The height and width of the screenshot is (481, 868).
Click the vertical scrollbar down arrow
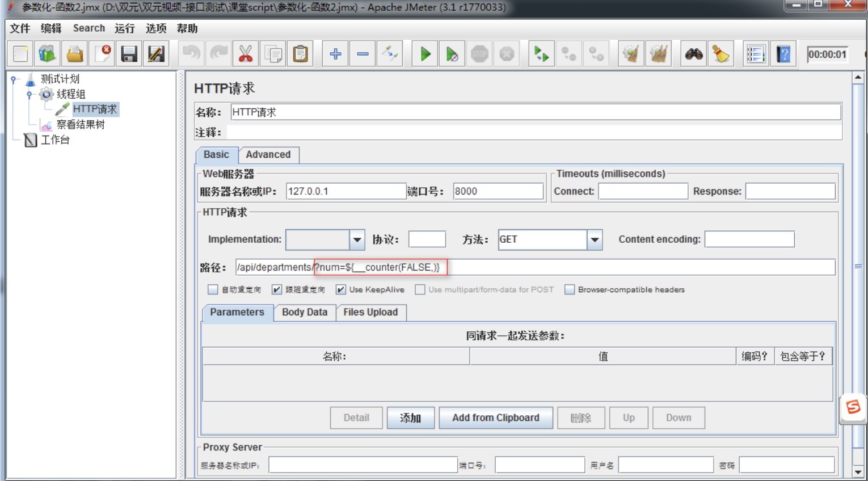[x=858, y=472]
